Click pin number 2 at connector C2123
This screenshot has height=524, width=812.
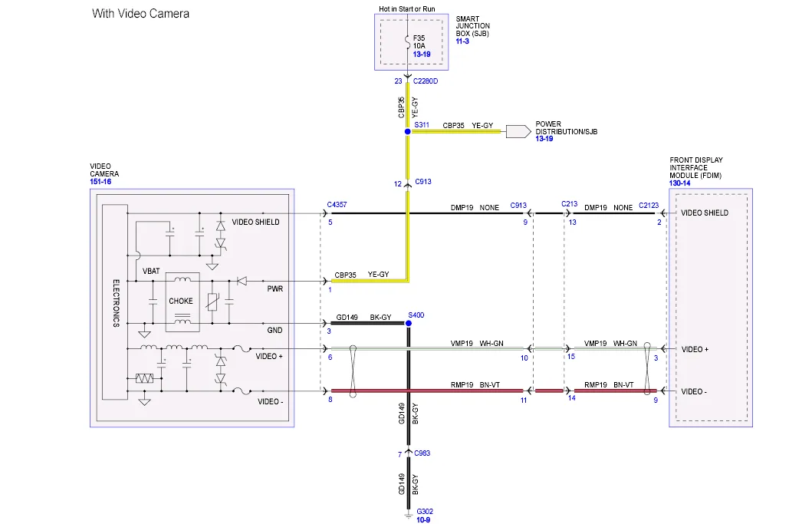pyautogui.click(x=659, y=222)
